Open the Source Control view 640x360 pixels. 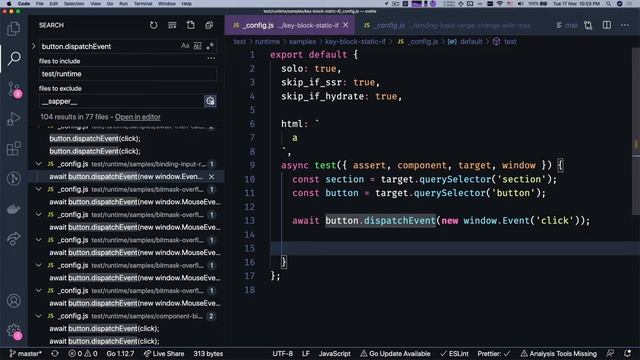14,89
